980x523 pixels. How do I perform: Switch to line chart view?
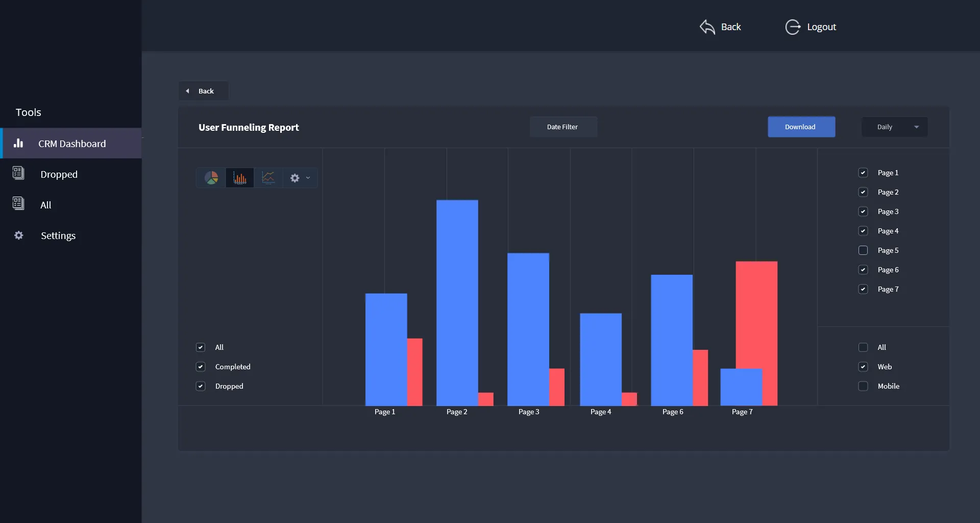pyautogui.click(x=268, y=178)
